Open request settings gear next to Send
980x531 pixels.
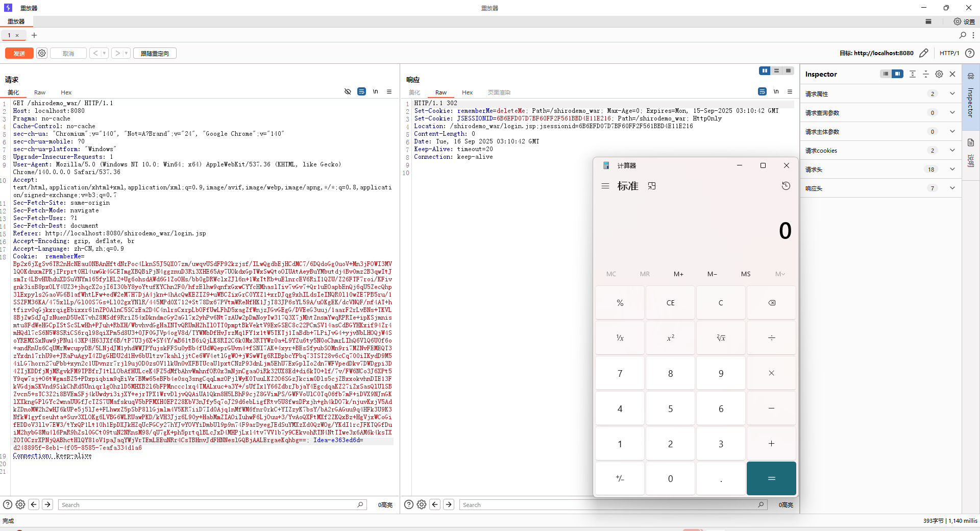click(42, 53)
